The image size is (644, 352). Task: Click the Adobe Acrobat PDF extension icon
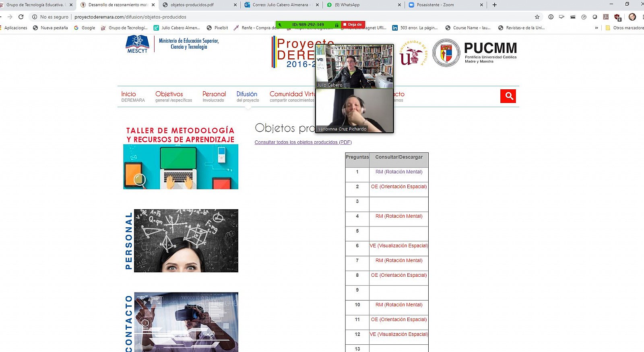[606, 17]
